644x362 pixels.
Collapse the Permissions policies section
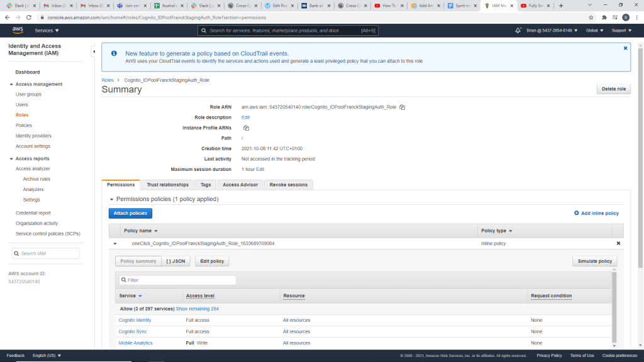pos(111,199)
